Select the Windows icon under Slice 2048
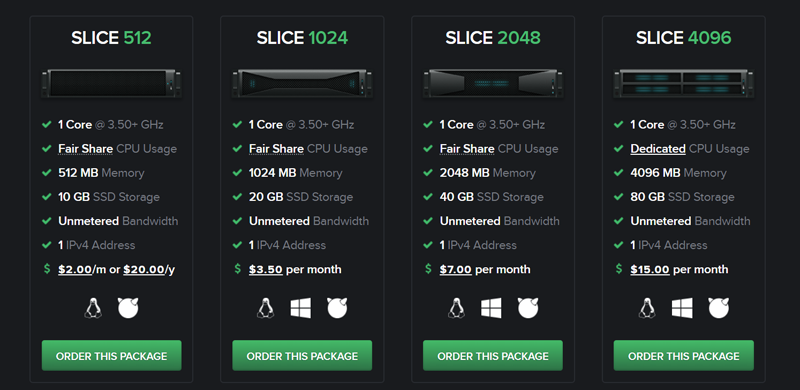Screen dimensions: 800x390 coord(491,308)
